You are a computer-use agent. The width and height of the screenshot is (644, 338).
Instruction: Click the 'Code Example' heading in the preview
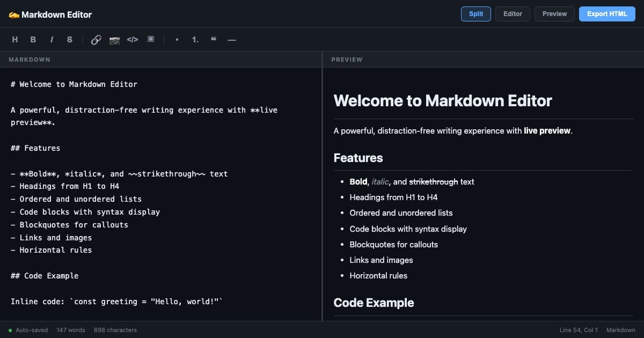[374, 303]
